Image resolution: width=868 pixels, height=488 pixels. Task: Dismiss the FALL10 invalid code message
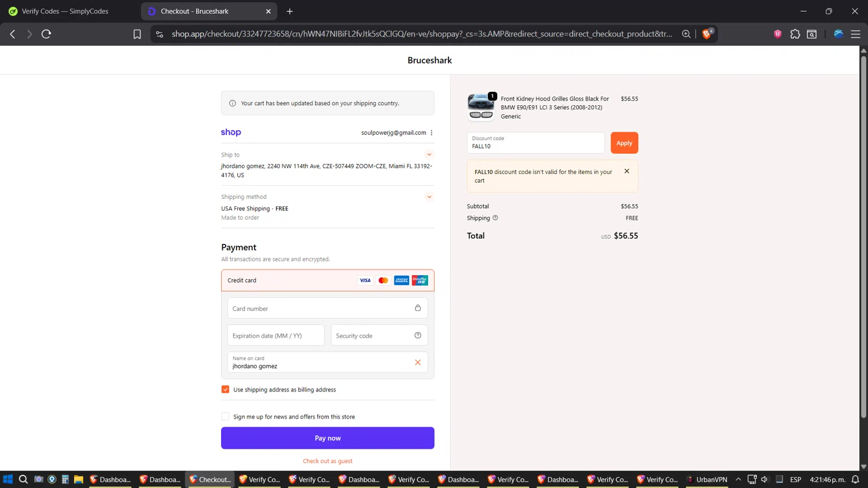pyautogui.click(x=627, y=171)
